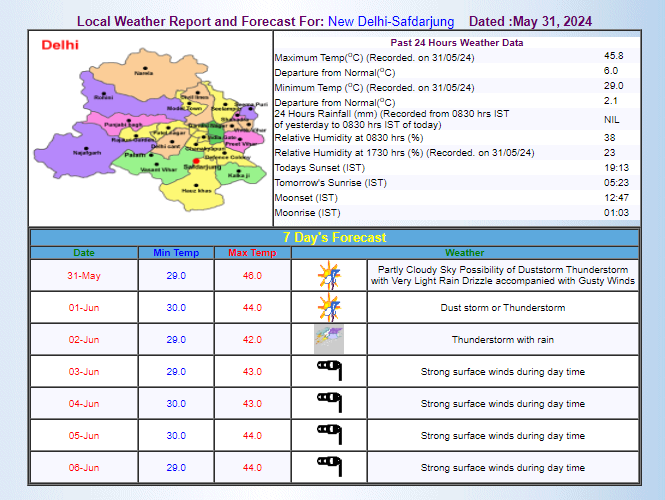Click the 7 Day's Forecast header bar

(334, 238)
